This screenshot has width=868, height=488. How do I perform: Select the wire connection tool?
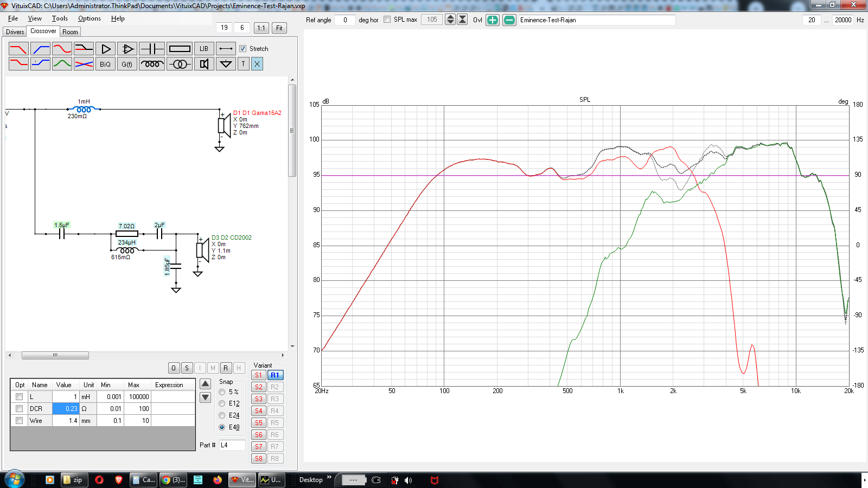pyautogui.click(x=226, y=49)
